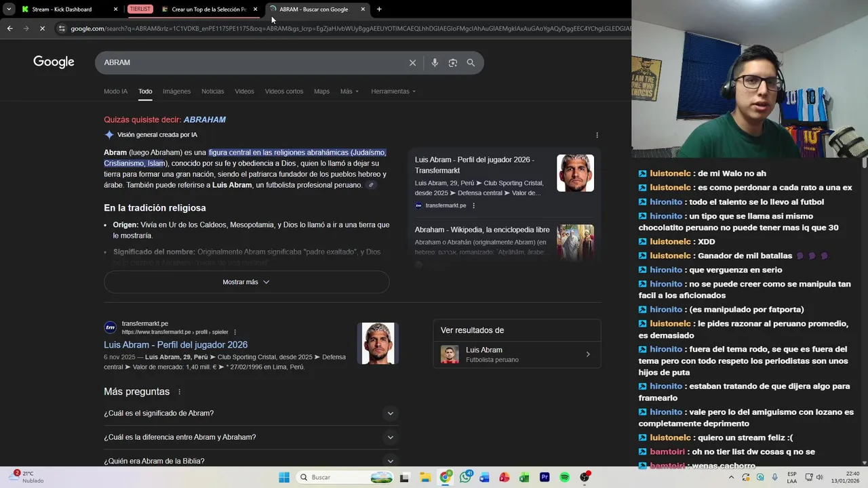
Task: Click into the Google search input field
Action: point(252,62)
